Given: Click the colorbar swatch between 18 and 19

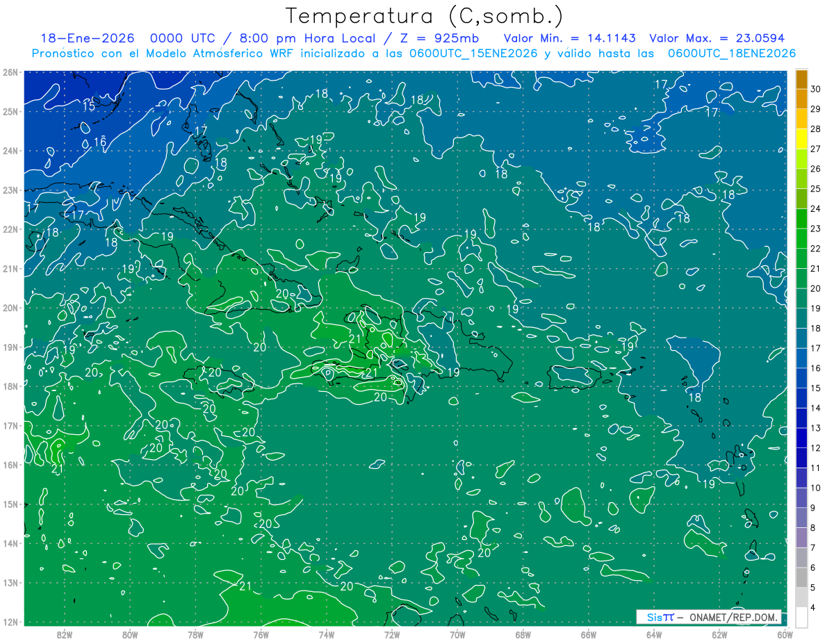Looking at the screenshot, I should pos(801,318).
